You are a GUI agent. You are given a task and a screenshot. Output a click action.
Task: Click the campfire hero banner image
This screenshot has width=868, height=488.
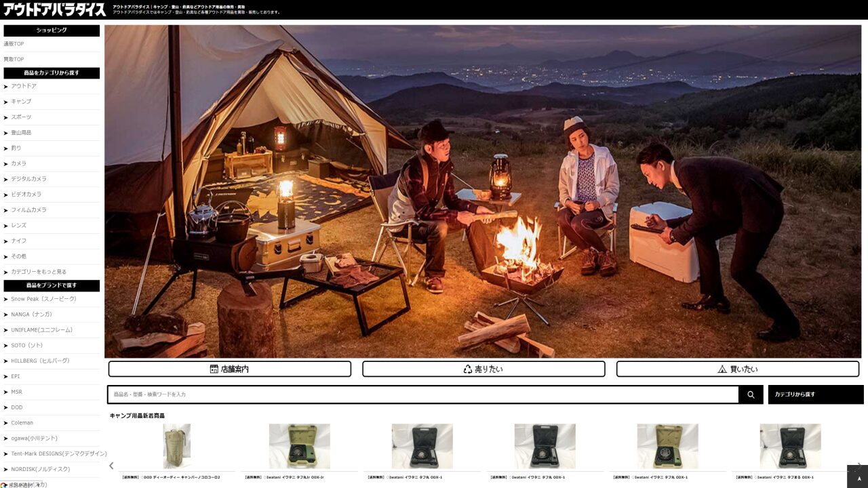point(482,191)
